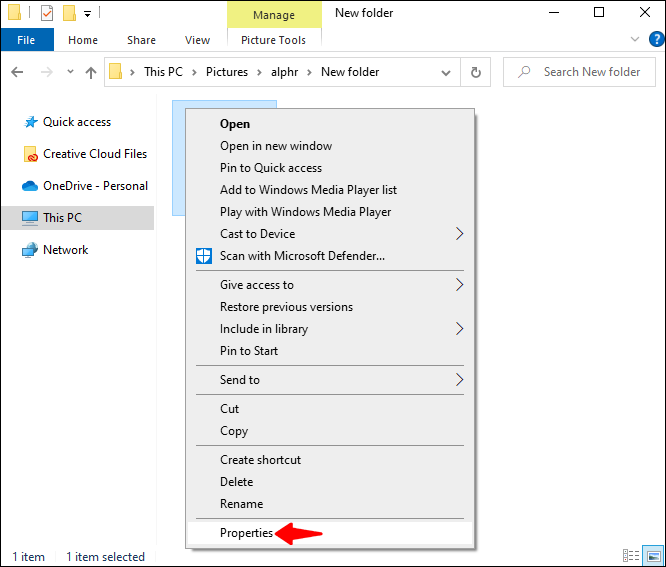Click the Search New folder field

coord(579,72)
